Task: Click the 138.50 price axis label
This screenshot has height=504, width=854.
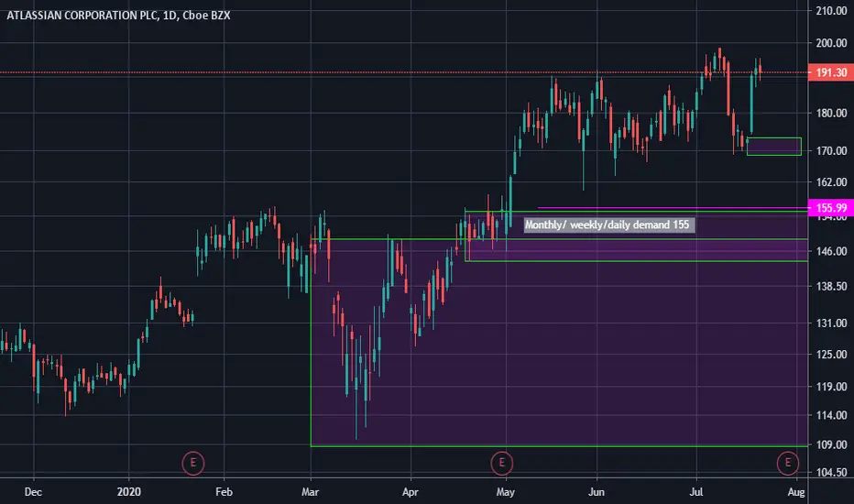Action: [831, 286]
